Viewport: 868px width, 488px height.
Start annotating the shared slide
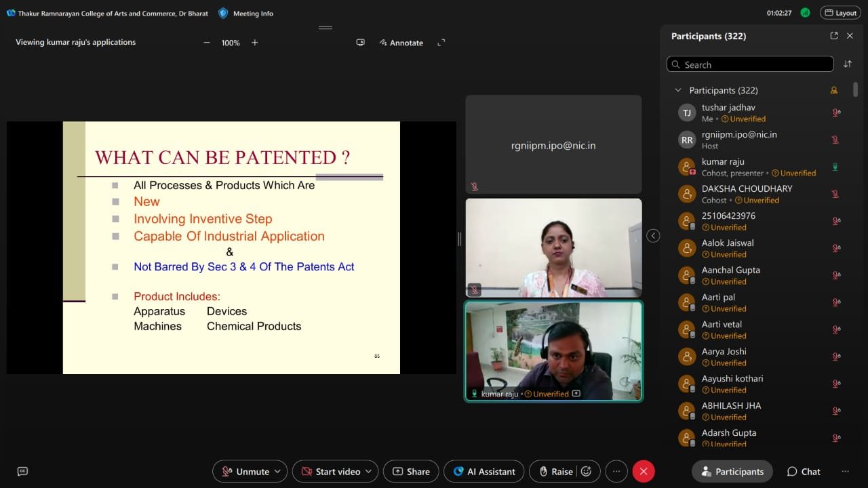point(401,43)
